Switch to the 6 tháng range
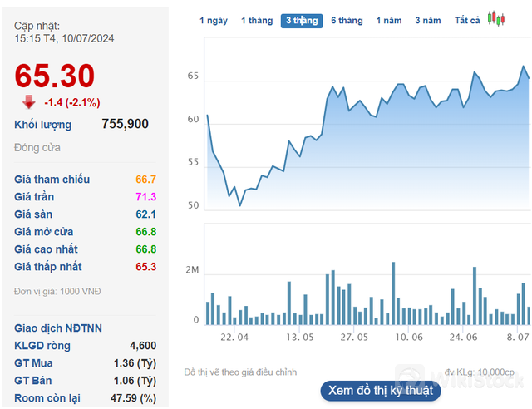This screenshot has width=532, height=409. (x=347, y=21)
